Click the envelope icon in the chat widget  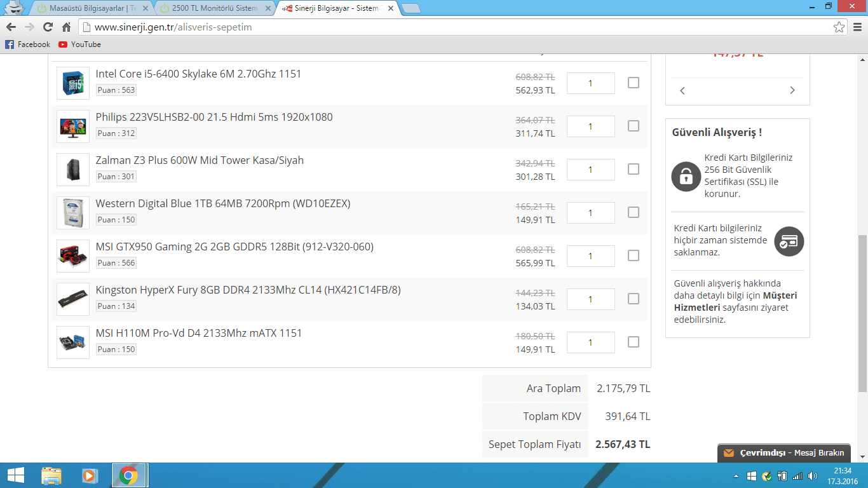728,453
